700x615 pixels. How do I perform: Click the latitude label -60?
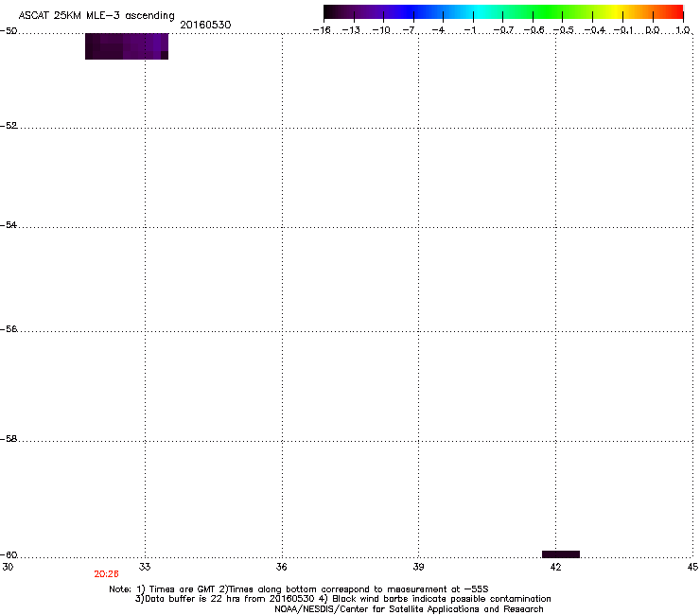click(9, 555)
